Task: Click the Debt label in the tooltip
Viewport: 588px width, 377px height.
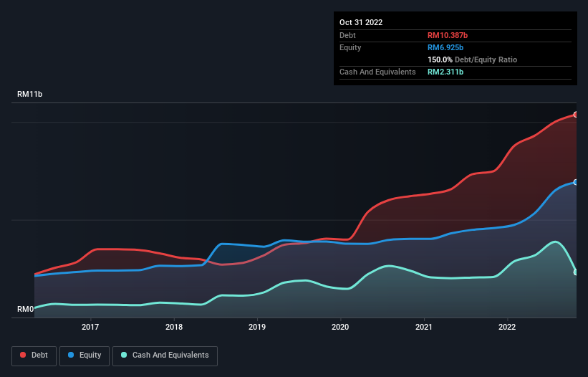Action: [347, 35]
